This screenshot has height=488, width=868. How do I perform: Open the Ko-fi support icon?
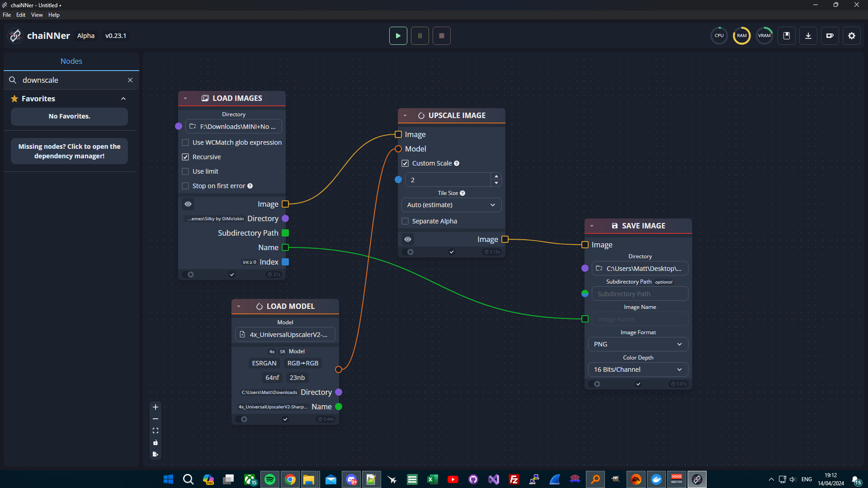coord(830,36)
